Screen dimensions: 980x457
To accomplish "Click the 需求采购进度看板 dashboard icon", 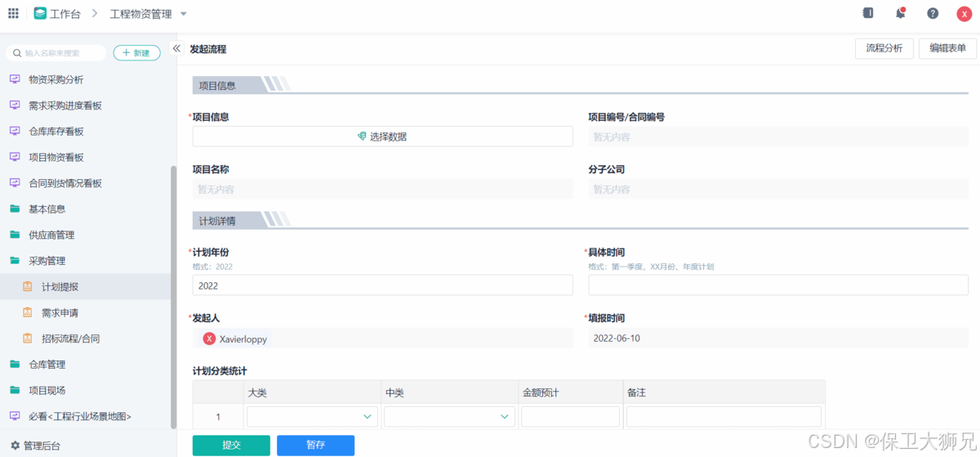I will tap(14, 105).
